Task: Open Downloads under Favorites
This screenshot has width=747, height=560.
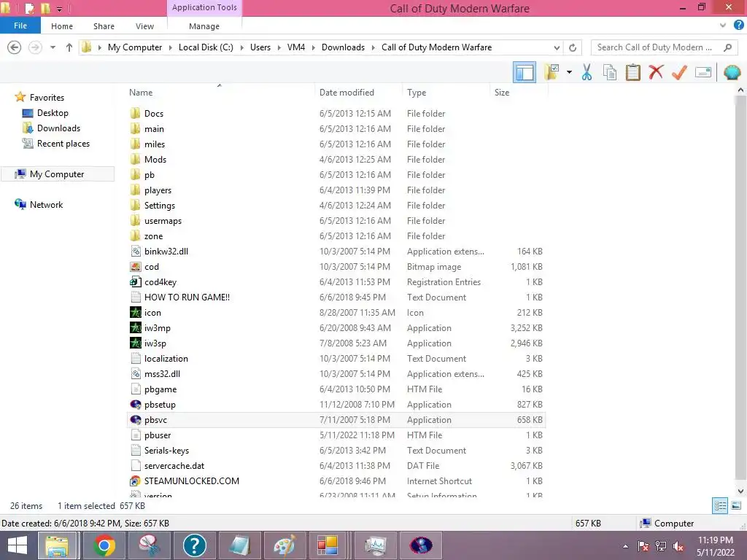Action: (x=58, y=128)
